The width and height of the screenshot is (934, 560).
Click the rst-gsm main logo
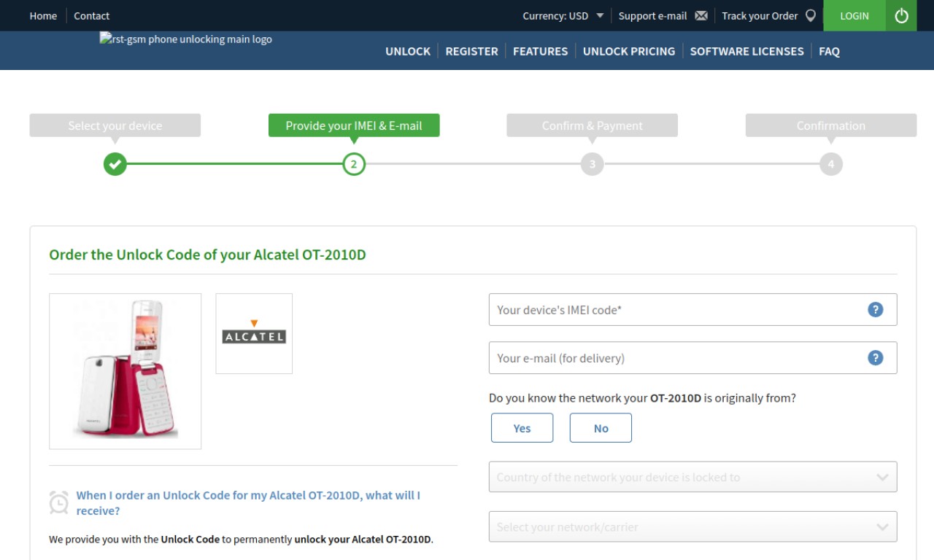pos(186,39)
